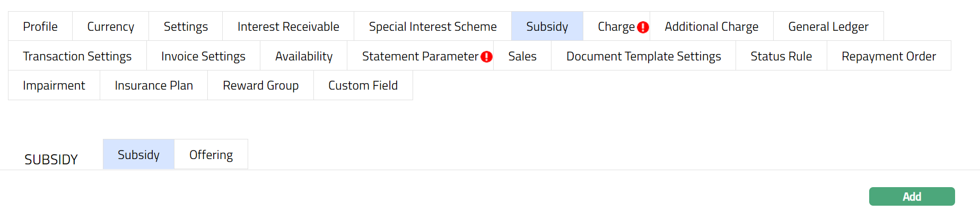
Task: Click the green Add button
Action: coord(912,197)
